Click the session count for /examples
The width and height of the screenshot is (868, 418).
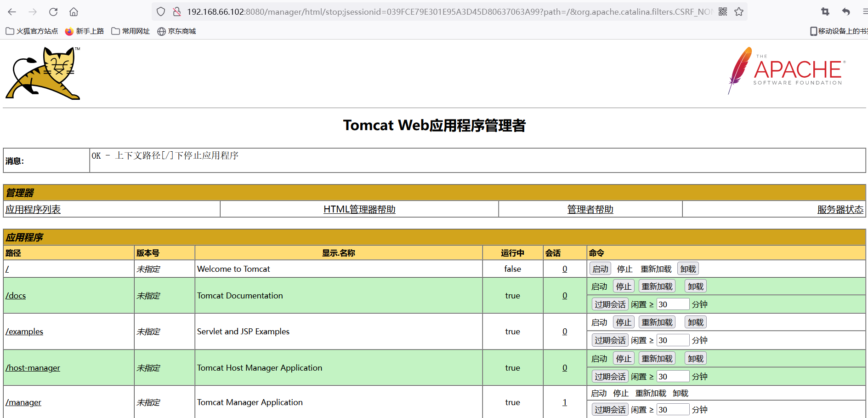tap(565, 332)
